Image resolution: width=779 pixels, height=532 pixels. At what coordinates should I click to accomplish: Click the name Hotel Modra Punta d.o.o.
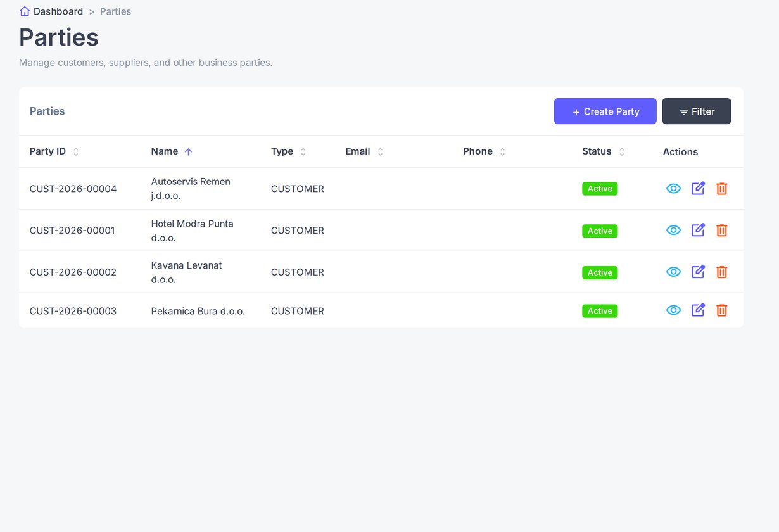[x=193, y=231]
